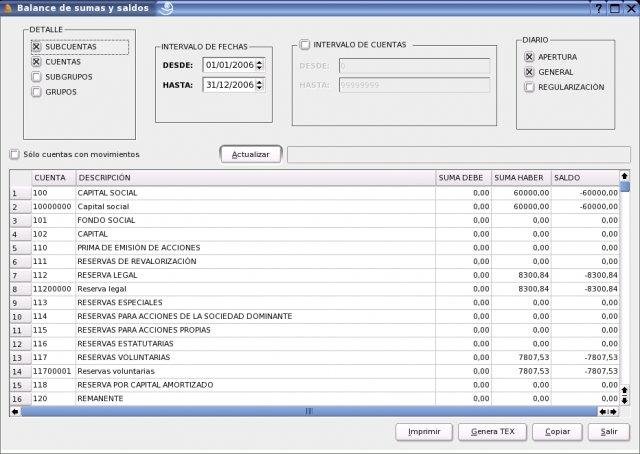Decrease the DESDE date with down arrow
Screen dimensions: 640x454
pos(260,68)
